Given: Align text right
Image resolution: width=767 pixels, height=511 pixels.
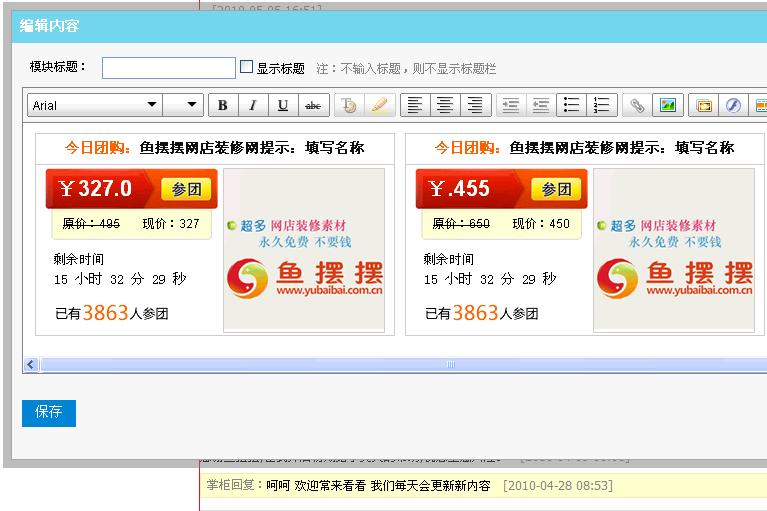Looking at the screenshot, I should [x=475, y=105].
